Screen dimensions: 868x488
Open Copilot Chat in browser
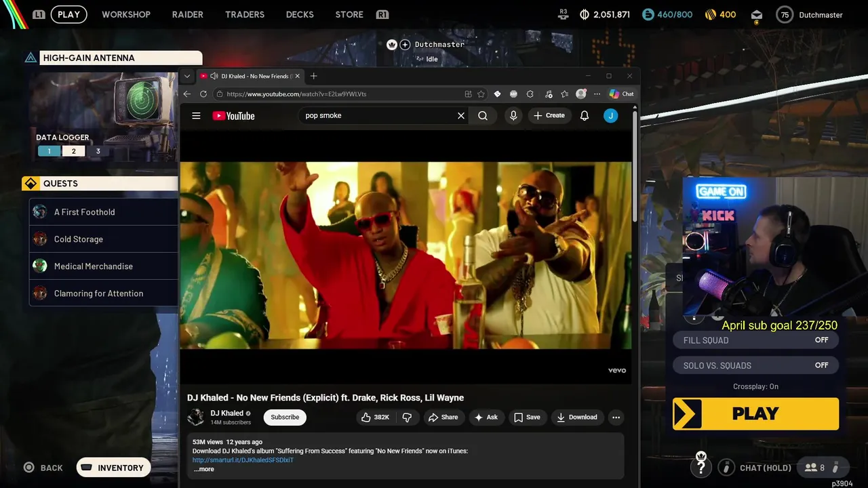(x=621, y=94)
